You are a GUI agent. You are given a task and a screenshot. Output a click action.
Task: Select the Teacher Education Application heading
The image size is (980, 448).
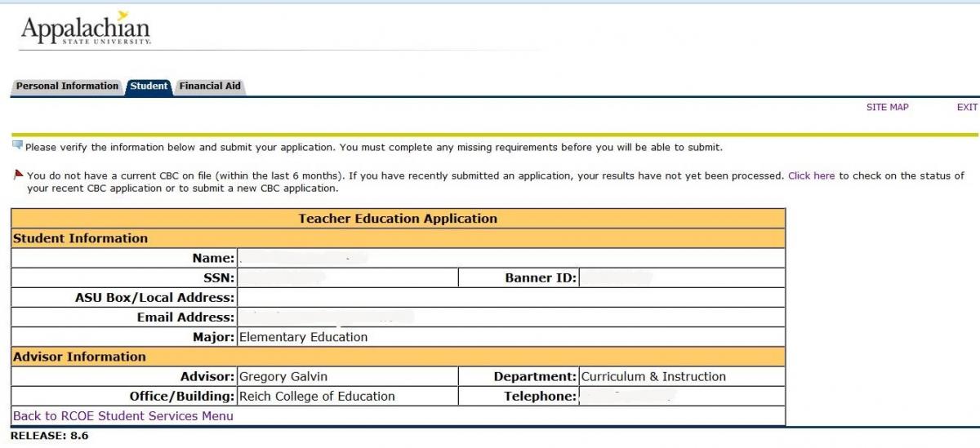click(398, 219)
